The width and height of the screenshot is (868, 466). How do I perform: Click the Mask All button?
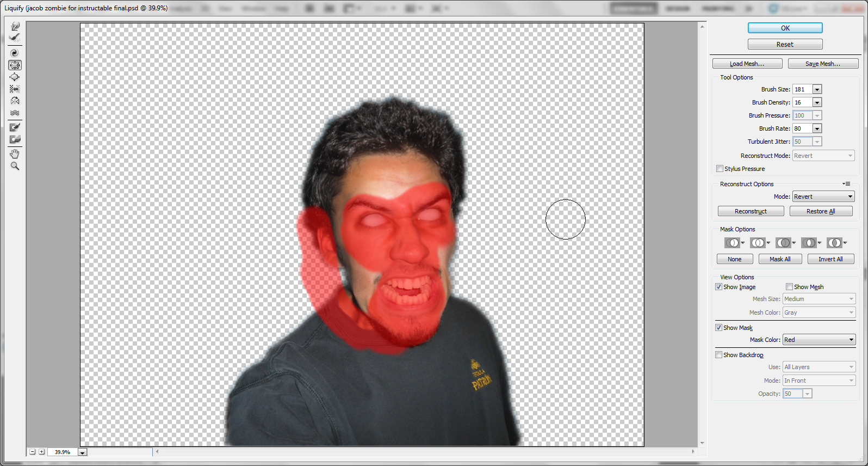[780, 259]
